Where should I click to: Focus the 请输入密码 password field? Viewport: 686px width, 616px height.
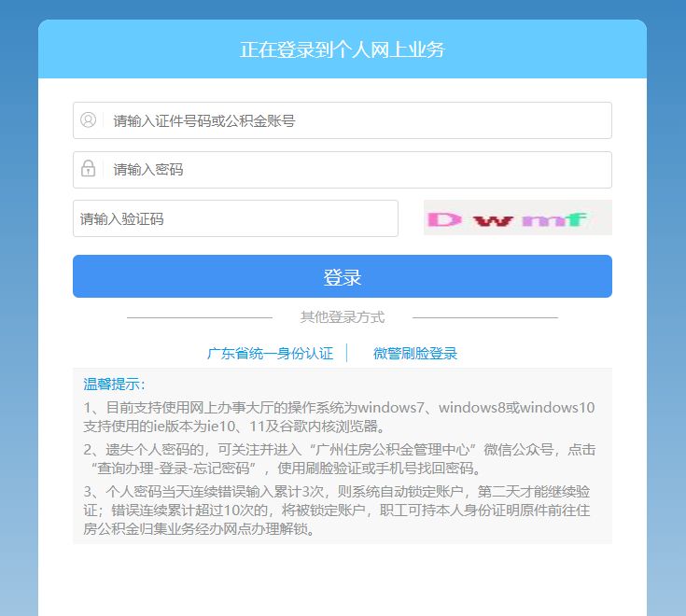[x=343, y=170]
